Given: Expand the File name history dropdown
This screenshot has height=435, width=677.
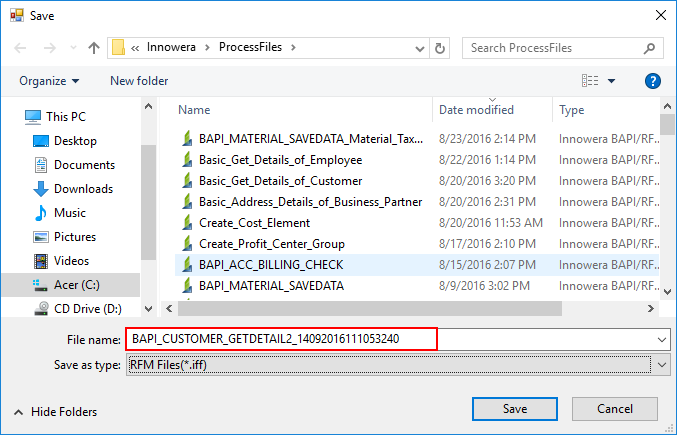Looking at the screenshot, I should tap(660, 340).
